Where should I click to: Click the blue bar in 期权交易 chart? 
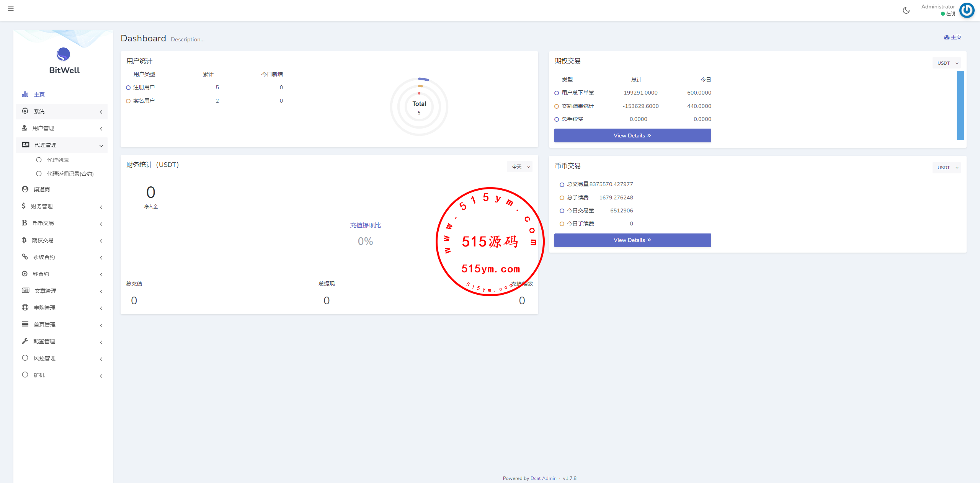[960, 105]
